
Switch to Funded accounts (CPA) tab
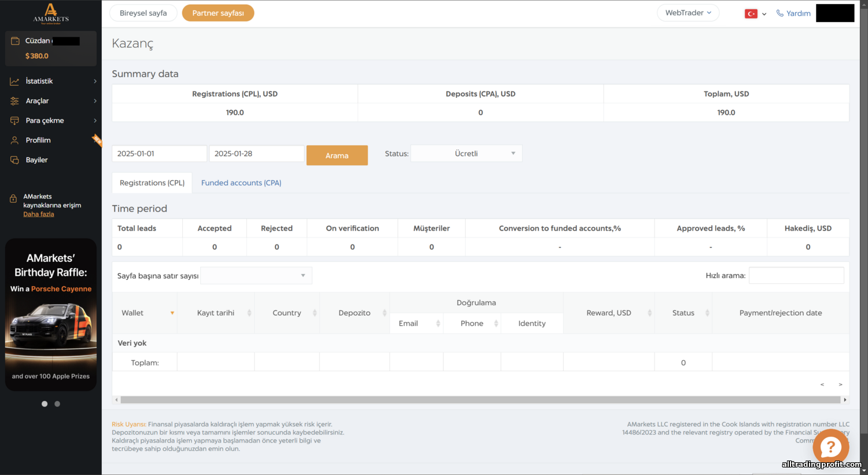click(241, 183)
